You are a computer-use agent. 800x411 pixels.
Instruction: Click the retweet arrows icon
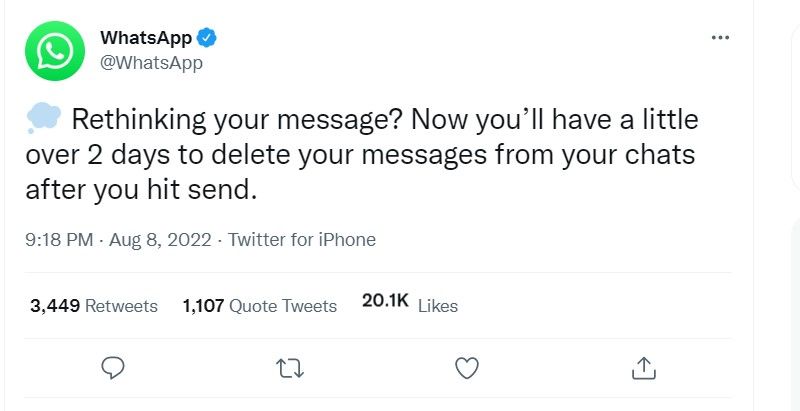288,368
